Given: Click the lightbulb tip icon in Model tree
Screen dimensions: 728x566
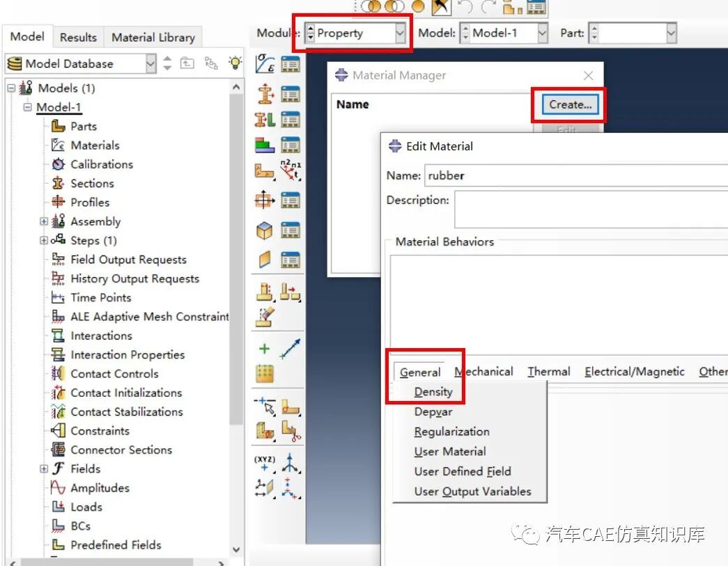Looking at the screenshot, I should [235, 63].
